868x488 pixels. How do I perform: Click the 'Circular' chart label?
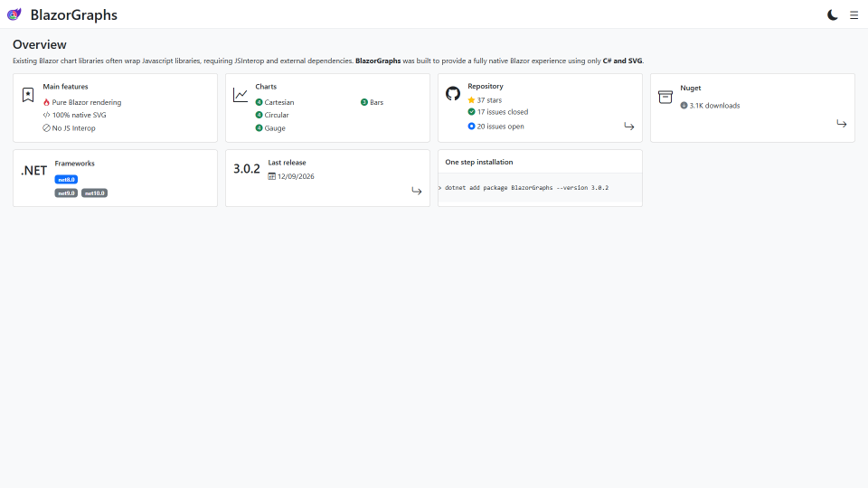pos(277,115)
